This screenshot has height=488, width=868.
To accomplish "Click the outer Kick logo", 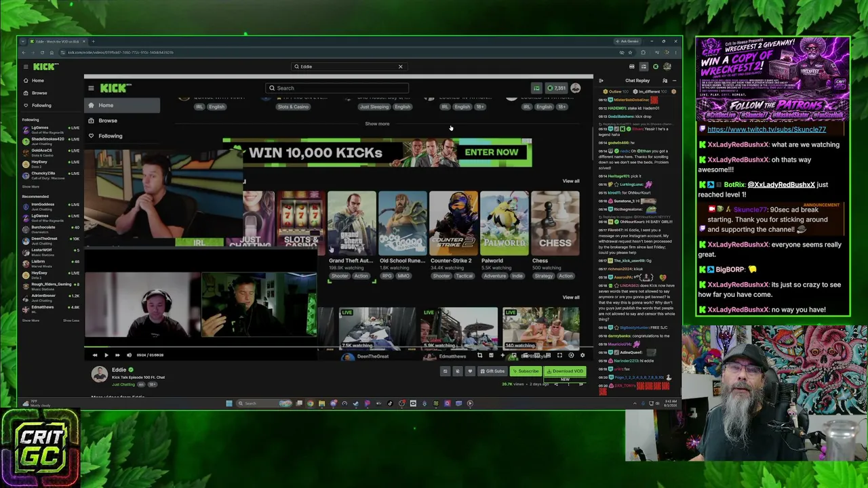I will click(x=45, y=66).
